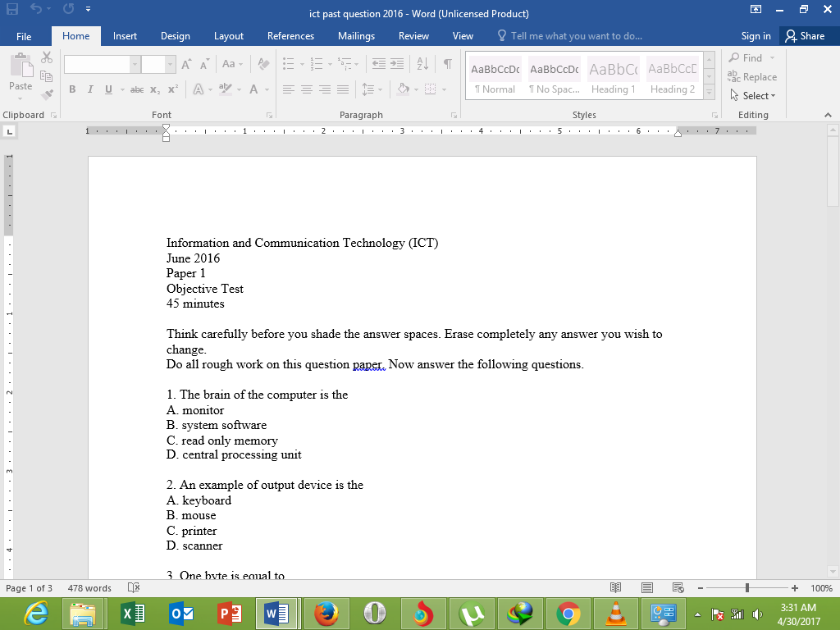Toggle bold formatting
This screenshot has height=630, width=840.
72,89
